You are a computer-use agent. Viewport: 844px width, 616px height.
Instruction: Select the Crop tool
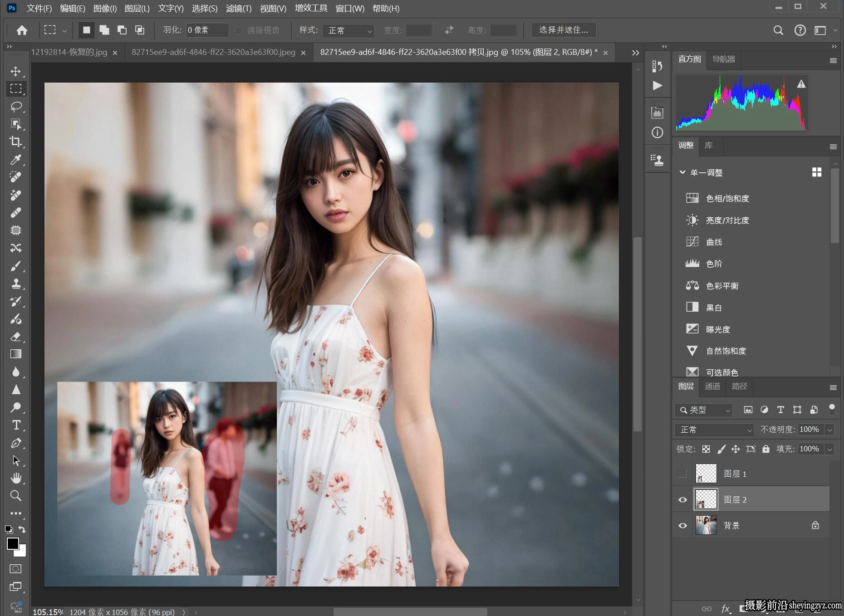pos(16,142)
